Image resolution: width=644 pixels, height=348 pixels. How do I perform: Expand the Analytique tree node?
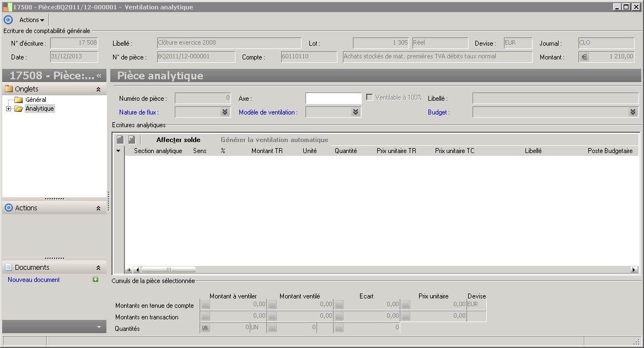[8, 109]
